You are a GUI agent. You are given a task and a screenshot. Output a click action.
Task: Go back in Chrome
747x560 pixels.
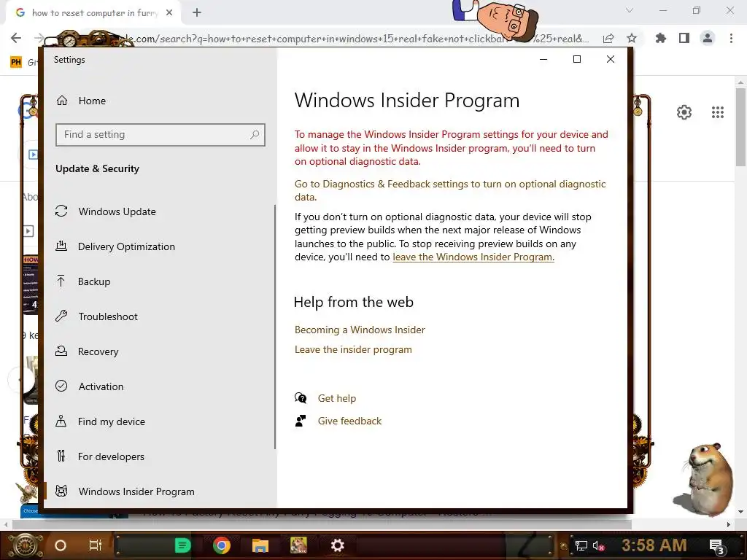(x=16, y=38)
